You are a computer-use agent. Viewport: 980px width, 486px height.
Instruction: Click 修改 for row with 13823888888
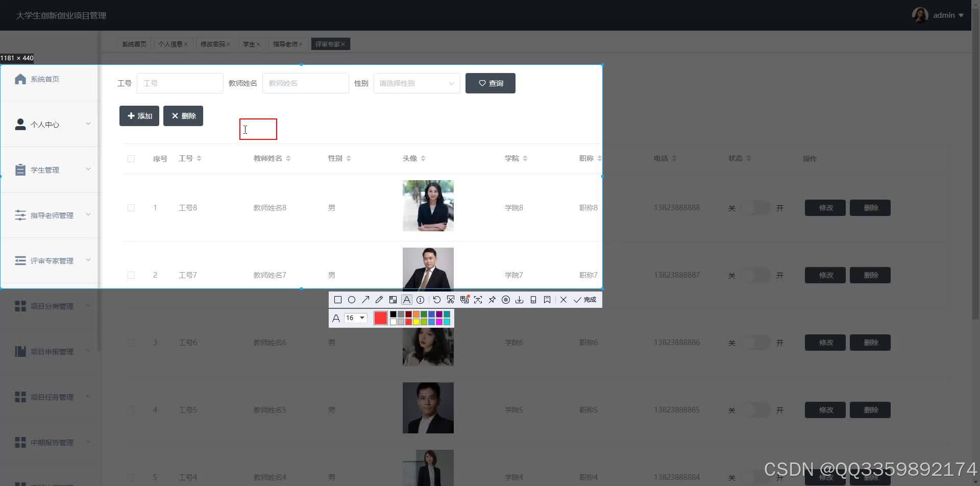click(825, 208)
